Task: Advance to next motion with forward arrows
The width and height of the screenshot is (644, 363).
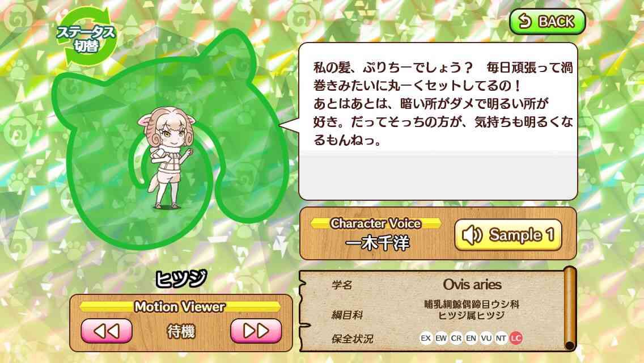Action: pyautogui.click(x=256, y=331)
